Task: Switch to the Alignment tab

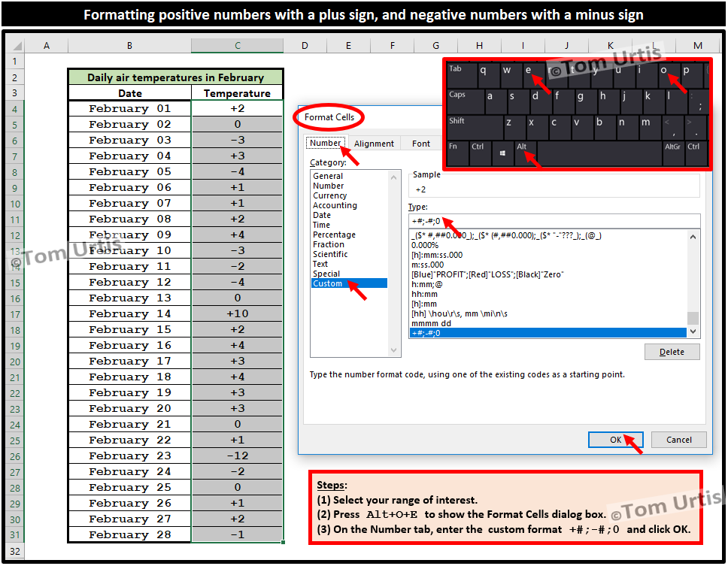Action: coord(374,144)
